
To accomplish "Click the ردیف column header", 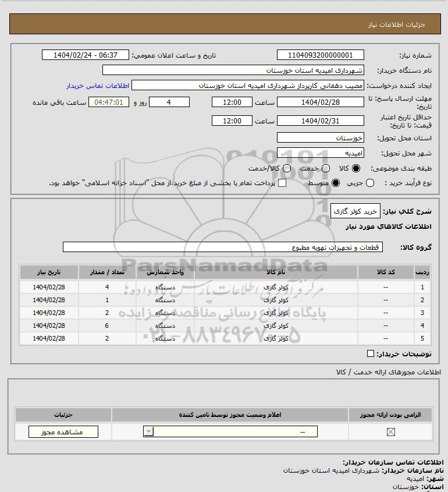I will pyautogui.click(x=422, y=272).
